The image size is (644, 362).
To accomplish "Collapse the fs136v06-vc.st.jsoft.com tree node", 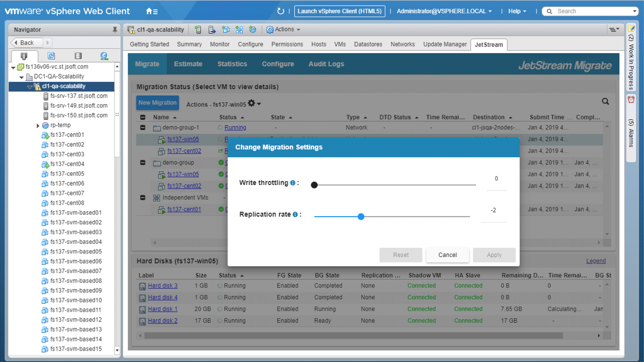I will [x=14, y=67].
